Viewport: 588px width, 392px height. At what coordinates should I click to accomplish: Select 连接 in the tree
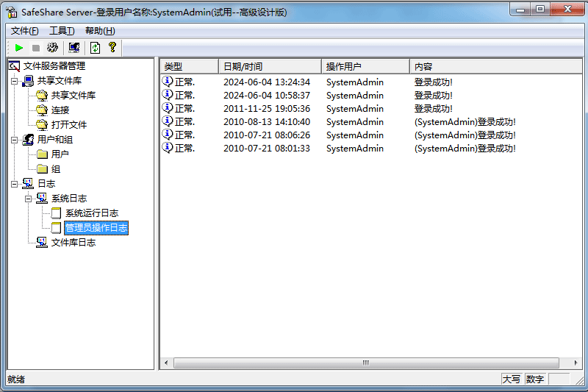coord(60,110)
